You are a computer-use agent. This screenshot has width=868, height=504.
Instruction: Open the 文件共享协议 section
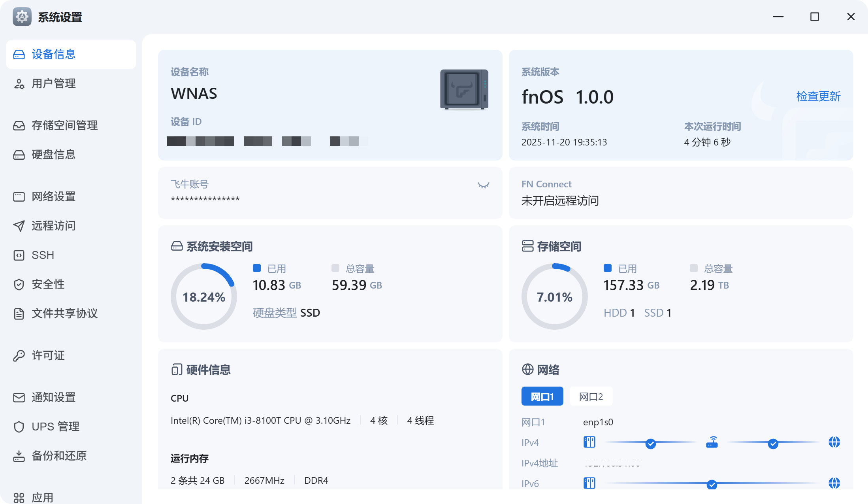click(x=64, y=313)
